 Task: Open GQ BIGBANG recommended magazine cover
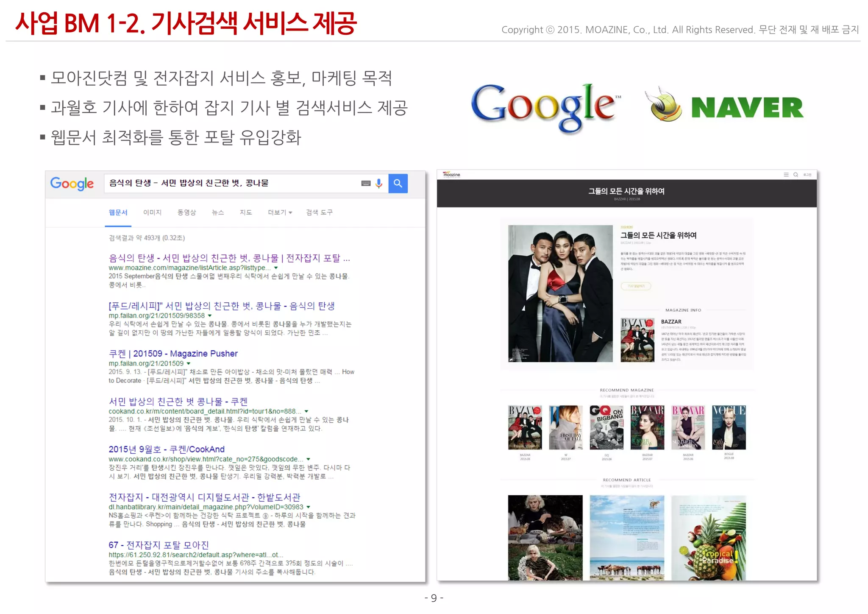(x=606, y=427)
